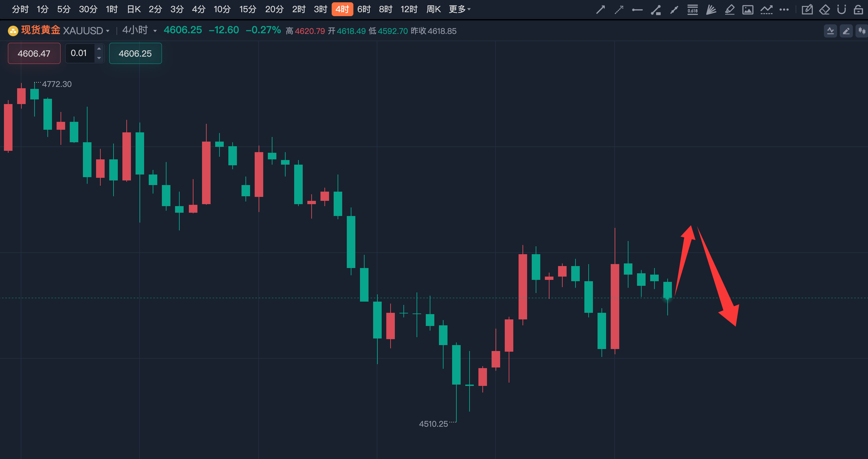Switch to the 分时 timeframe

coord(20,9)
